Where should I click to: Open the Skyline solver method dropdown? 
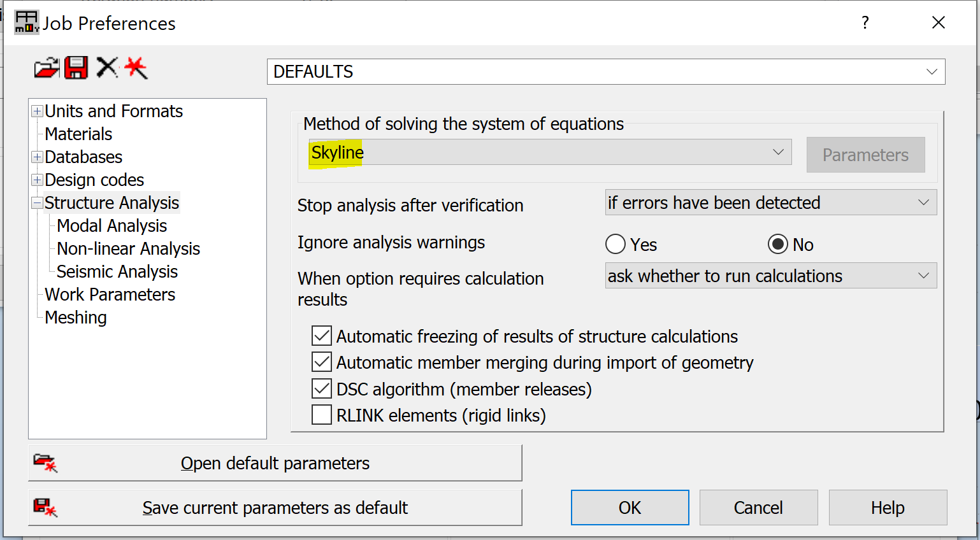(779, 152)
